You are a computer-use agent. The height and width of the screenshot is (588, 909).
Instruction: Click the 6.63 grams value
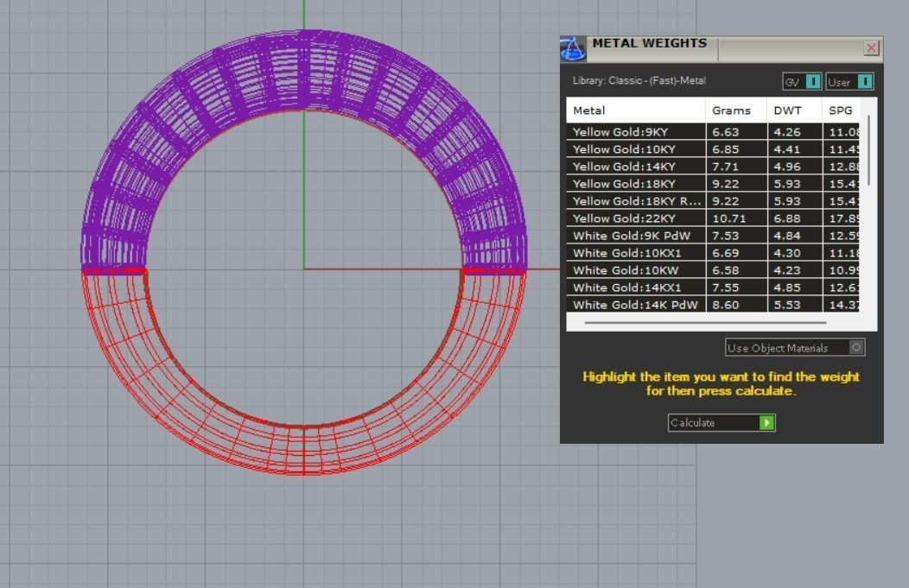pyautogui.click(x=725, y=132)
